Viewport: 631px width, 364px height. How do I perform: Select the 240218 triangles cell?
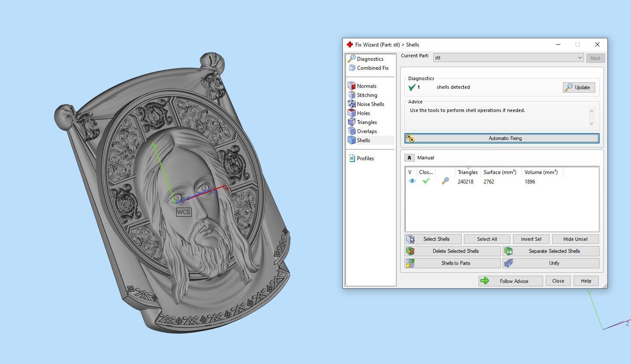pos(466,182)
